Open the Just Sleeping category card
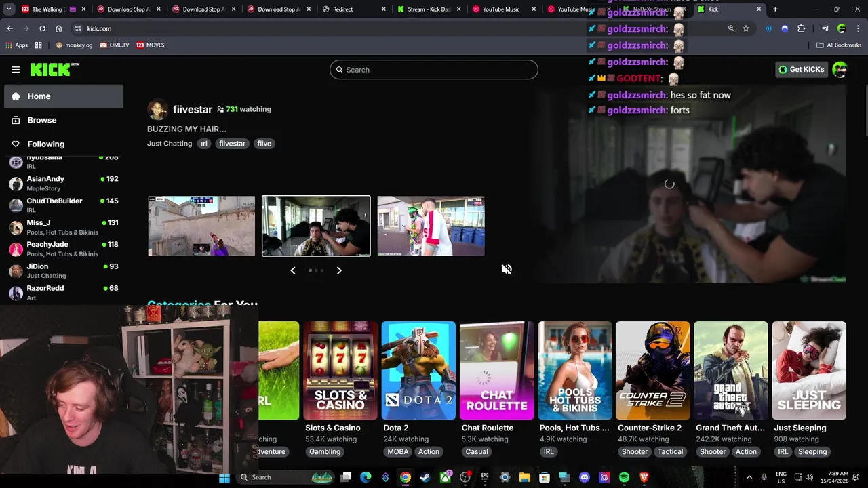Screen dimensions: 868x488 809,371
